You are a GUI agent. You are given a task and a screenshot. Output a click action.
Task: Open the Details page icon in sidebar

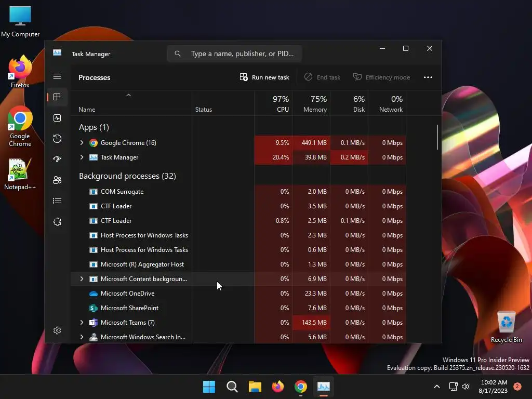(x=57, y=201)
